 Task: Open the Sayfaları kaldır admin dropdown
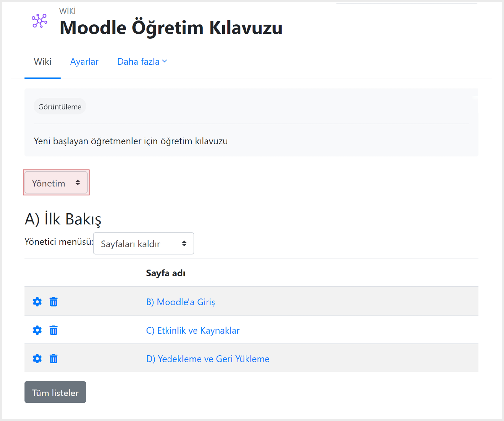click(144, 244)
